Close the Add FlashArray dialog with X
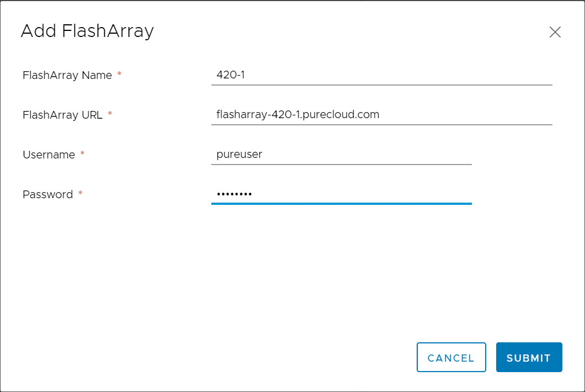This screenshot has width=585, height=392. [555, 32]
